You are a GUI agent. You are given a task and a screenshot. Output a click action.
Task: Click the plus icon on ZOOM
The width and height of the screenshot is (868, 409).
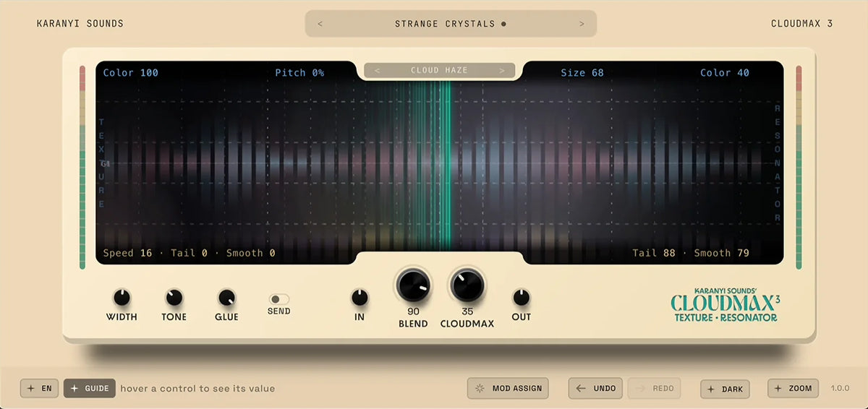(x=778, y=389)
